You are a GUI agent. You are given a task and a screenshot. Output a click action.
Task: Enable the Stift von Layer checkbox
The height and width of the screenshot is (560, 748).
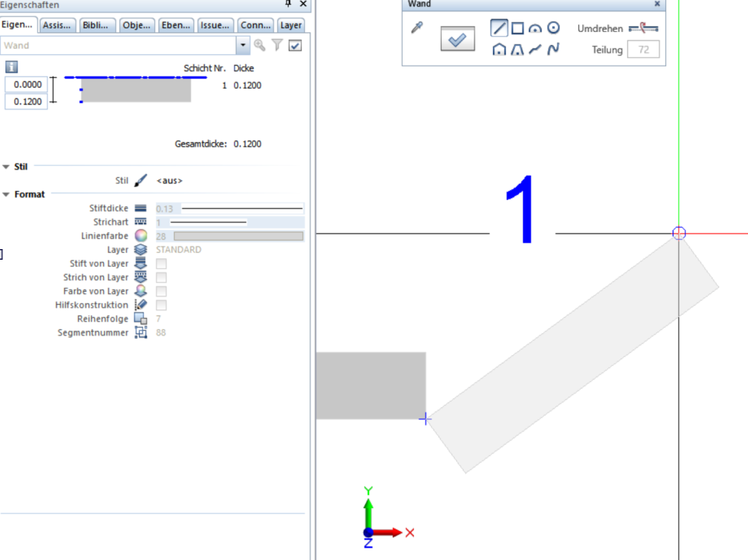pyautogui.click(x=161, y=264)
